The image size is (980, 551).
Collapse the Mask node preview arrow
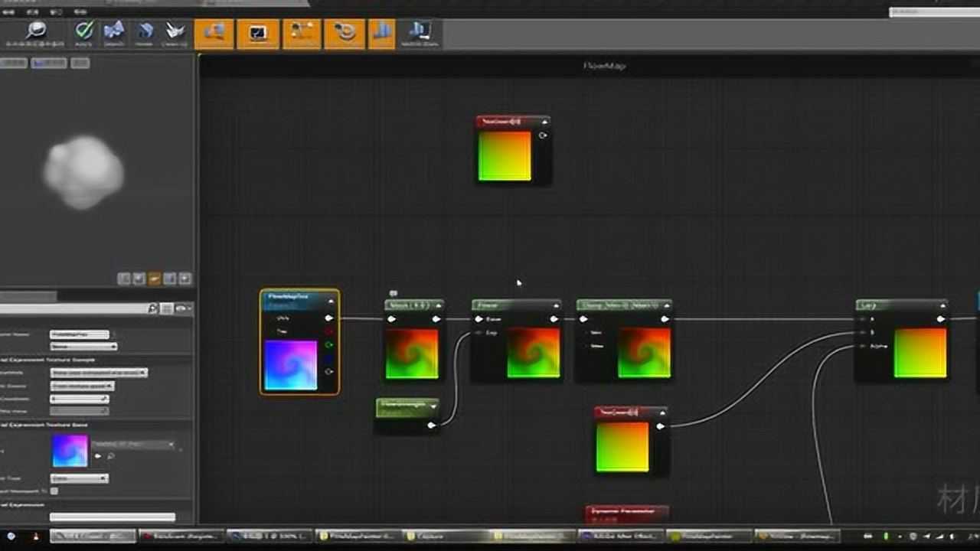pos(437,305)
